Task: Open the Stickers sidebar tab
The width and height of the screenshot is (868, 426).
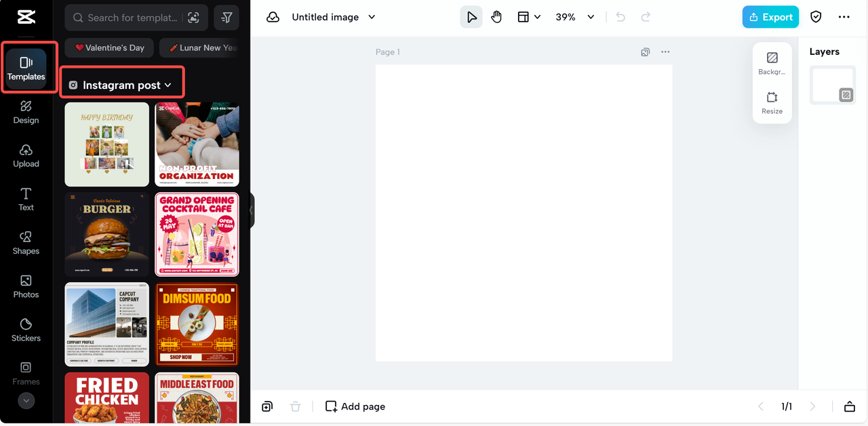Action: [x=26, y=330]
